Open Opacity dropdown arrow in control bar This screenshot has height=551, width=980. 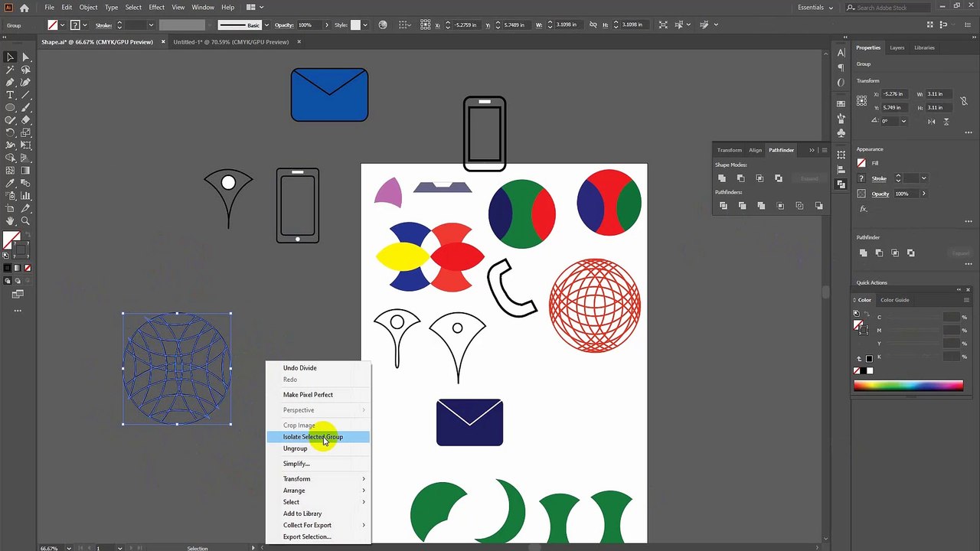point(327,25)
